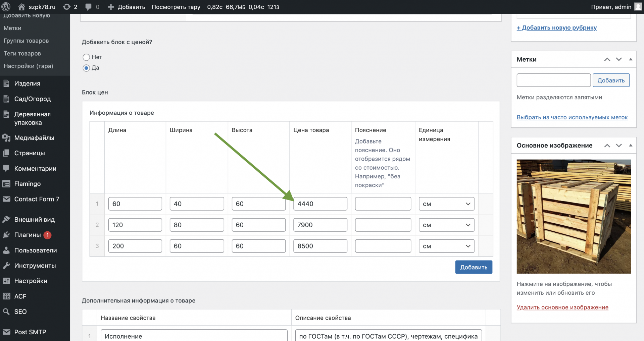This screenshot has height=341, width=644.
Task: Open the Contact Form 7 envelope icon
Action: tap(6, 199)
